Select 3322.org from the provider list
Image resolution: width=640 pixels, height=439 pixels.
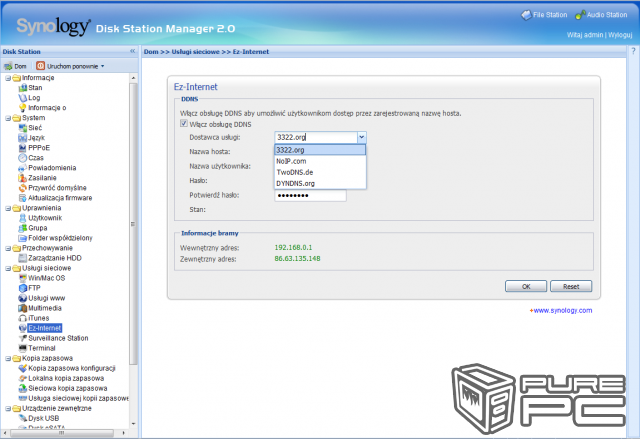click(x=320, y=150)
